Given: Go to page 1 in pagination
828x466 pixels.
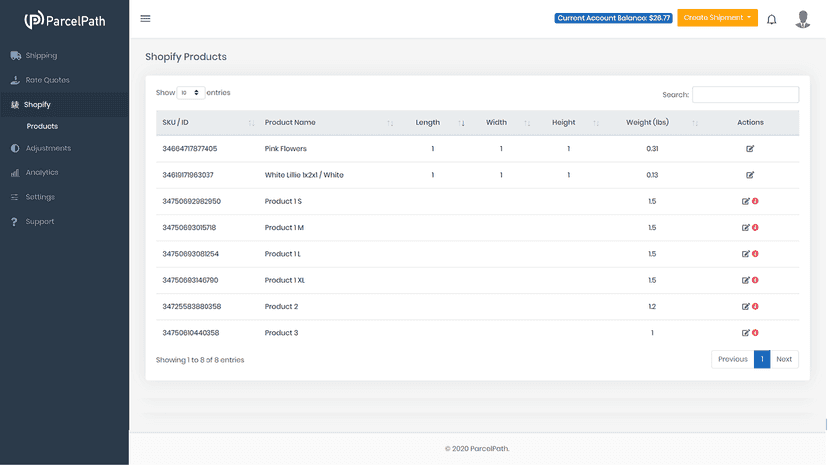Looking at the screenshot, I should 762,359.
